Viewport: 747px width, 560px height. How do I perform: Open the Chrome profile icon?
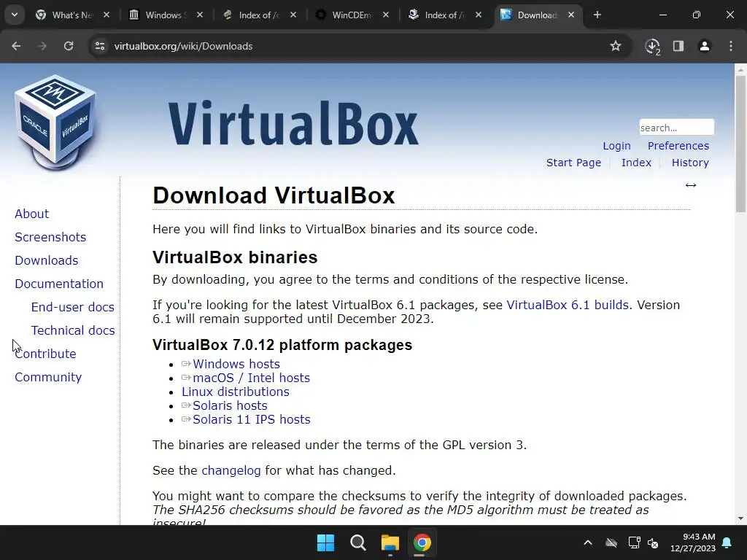705,46
